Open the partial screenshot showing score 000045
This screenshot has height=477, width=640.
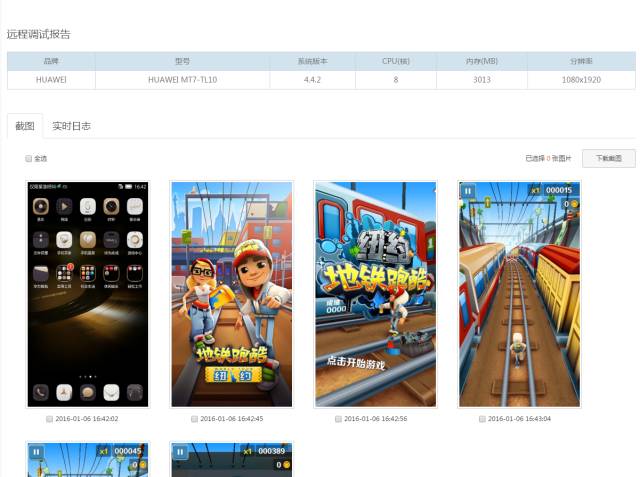[x=88, y=459]
